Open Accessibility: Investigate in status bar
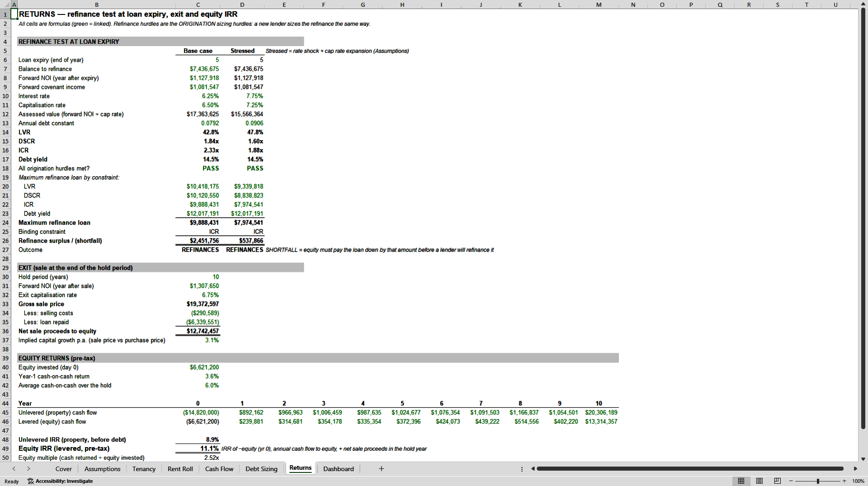The height and width of the screenshot is (486, 868). pyautogui.click(x=60, y=481)
